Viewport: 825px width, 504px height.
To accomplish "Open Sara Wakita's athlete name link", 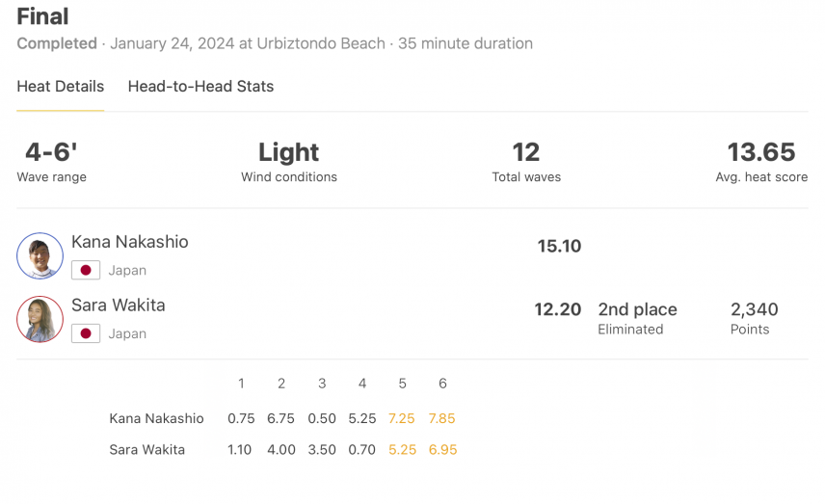I will click(118, 305).
